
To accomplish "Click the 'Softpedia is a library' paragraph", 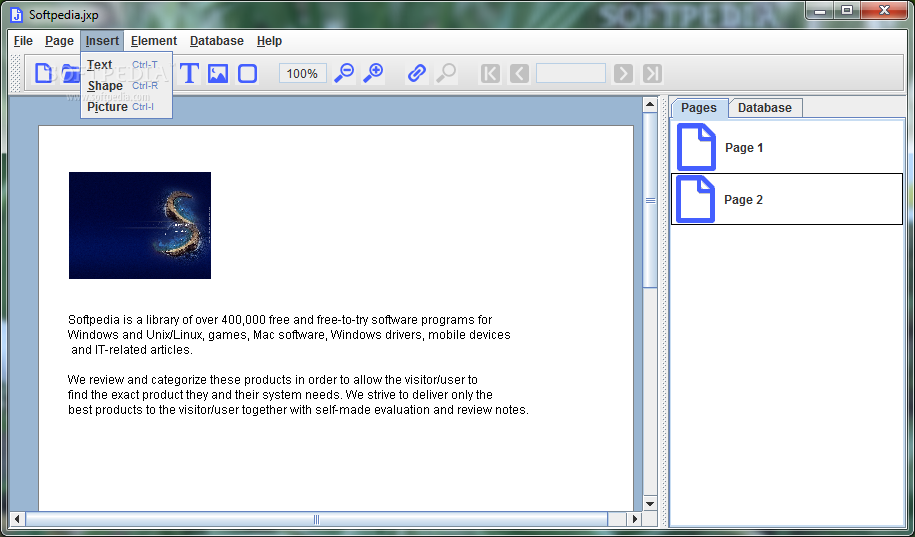I will tap(289, 335).
